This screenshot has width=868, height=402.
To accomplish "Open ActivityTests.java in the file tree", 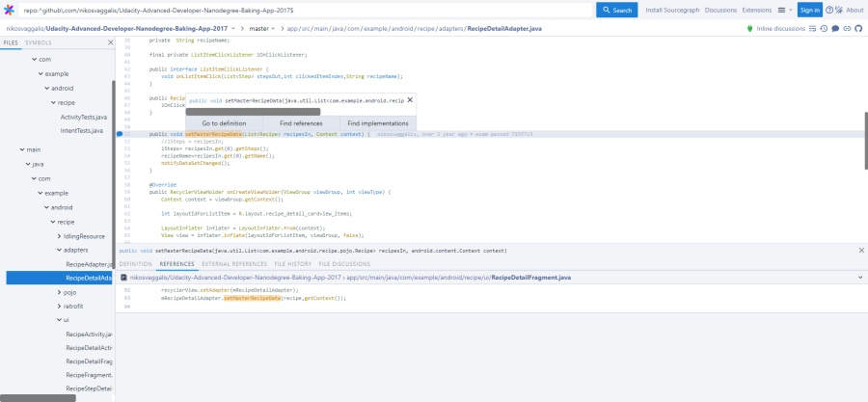I will tap(84, 118).
